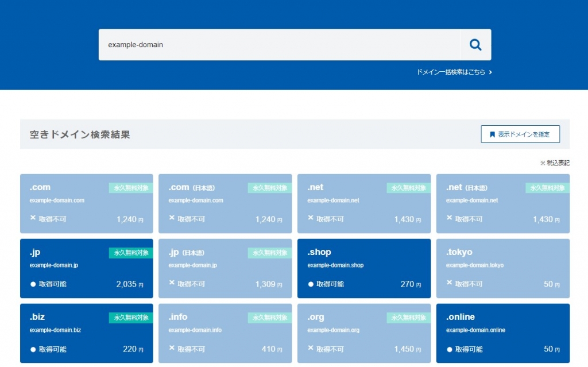Click the 取得可能 circle icon on .shop
588x367 pixels.
(311, 284)
